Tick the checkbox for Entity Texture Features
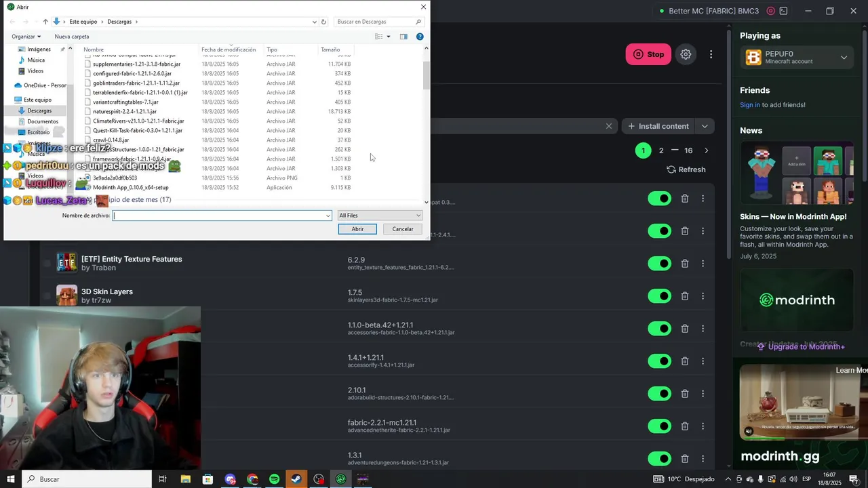This screenshot has height=488, width=868. pos(47,263)
